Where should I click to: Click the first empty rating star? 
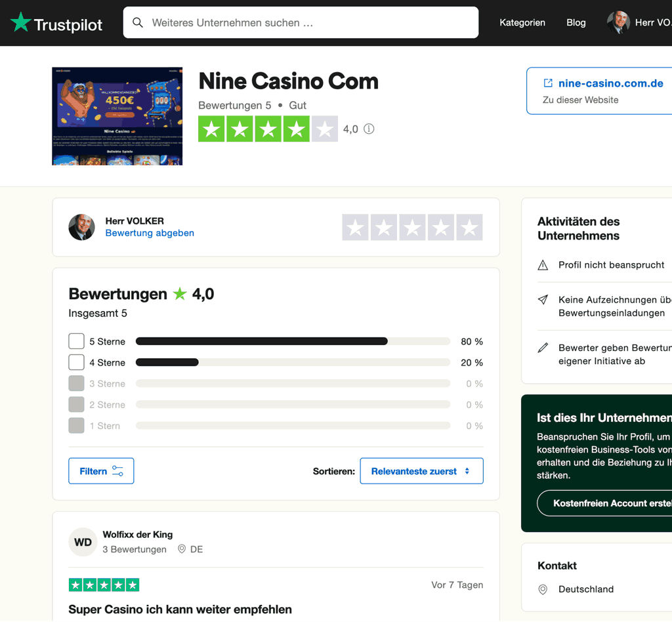click(x=355, y=228)
